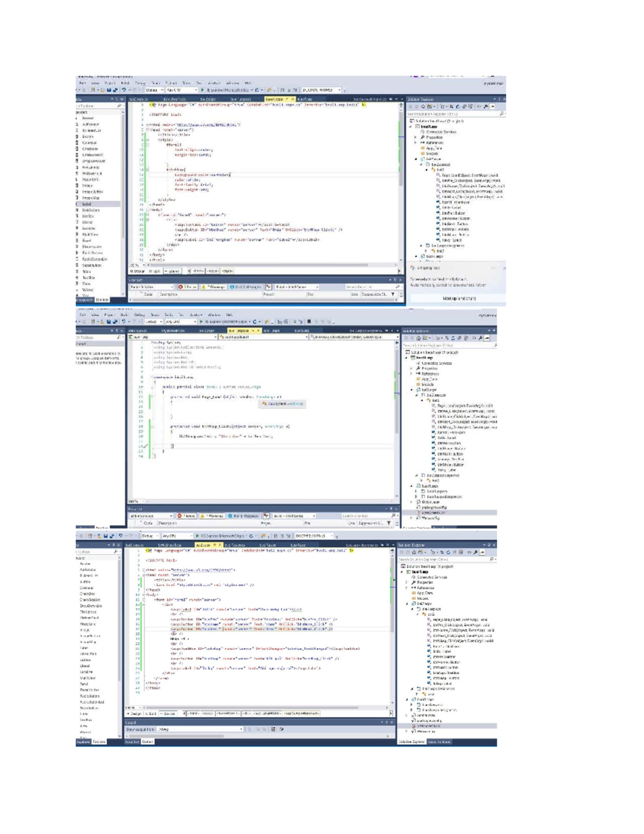
Task: Click View Code icon in top Solution Explorer toolbar
Action: [479, 106]
